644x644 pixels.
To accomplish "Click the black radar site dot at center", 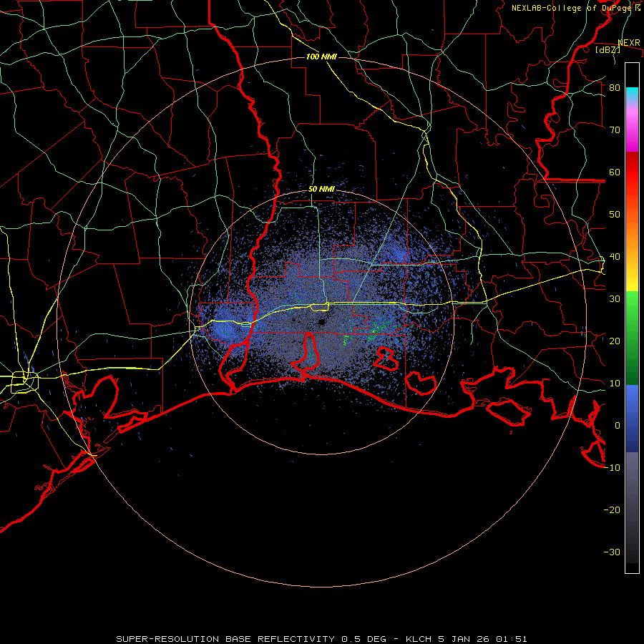I will click(321, 322).
